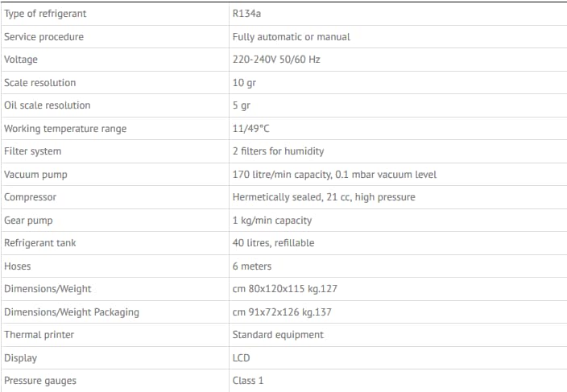
Task: Click the 'Working temperature range' label
Action: point(65,129)
